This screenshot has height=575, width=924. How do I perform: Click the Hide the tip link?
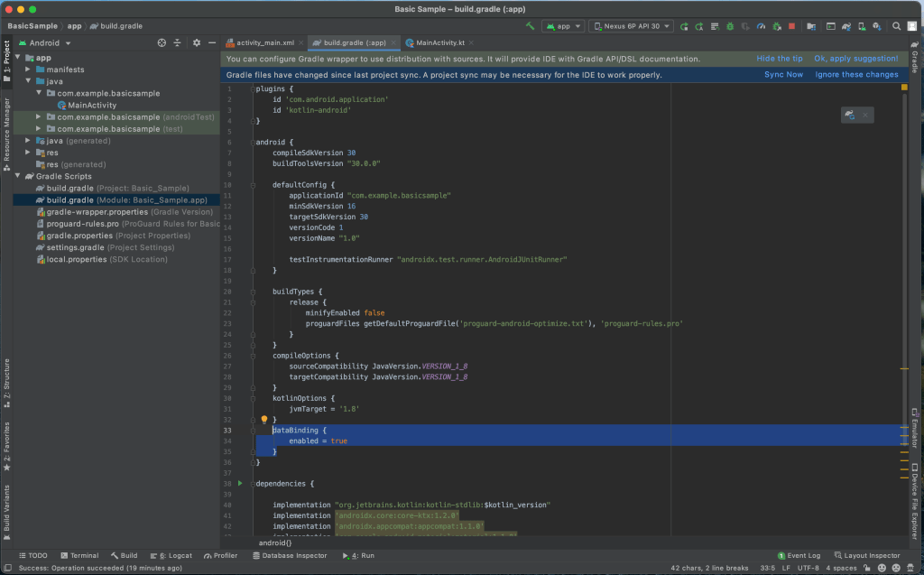point(779,59)
